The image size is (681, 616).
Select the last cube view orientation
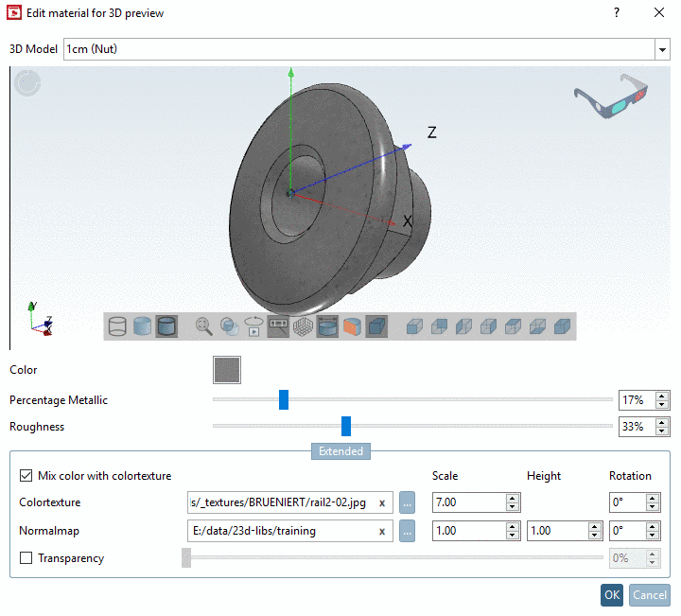pyautogui.click(x=562, y=327)
